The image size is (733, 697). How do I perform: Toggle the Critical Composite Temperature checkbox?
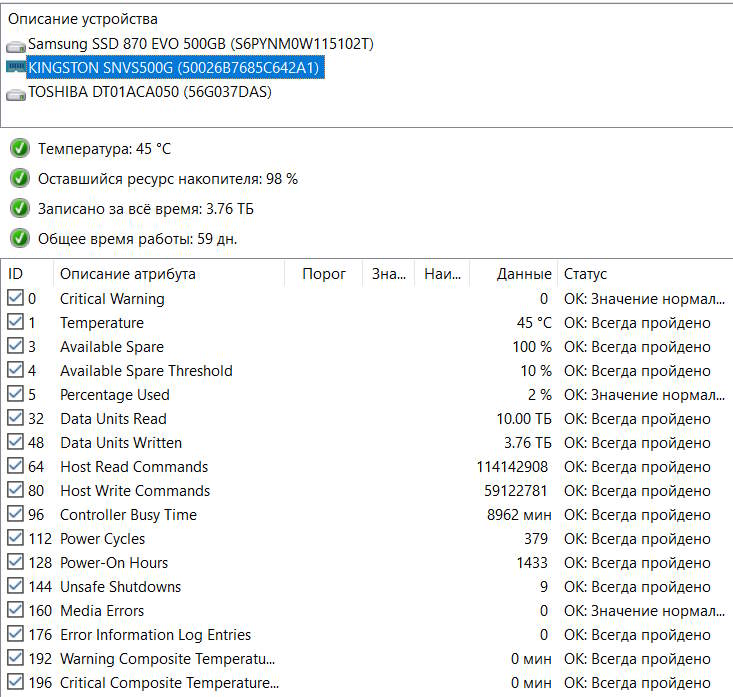click(x=15, y=682)
